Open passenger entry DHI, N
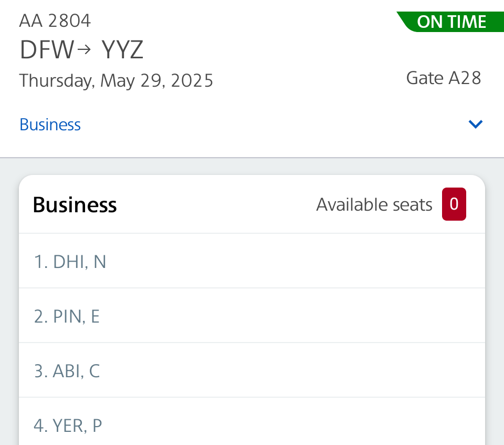 point(70,261)
